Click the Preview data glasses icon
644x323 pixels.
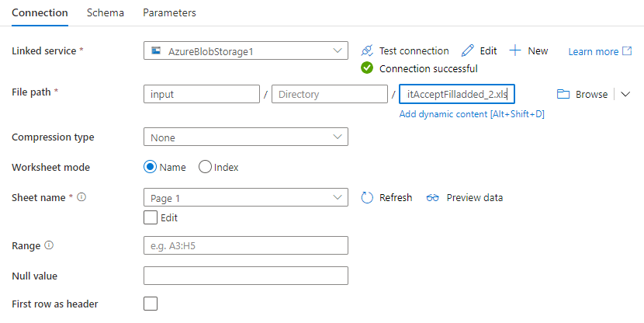[x=433, y=197]
